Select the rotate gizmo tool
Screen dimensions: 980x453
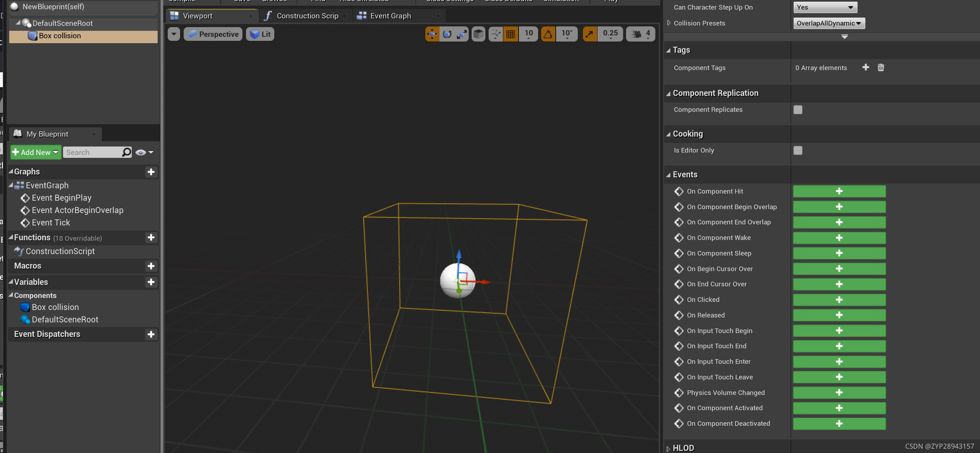tap(447, 34)
